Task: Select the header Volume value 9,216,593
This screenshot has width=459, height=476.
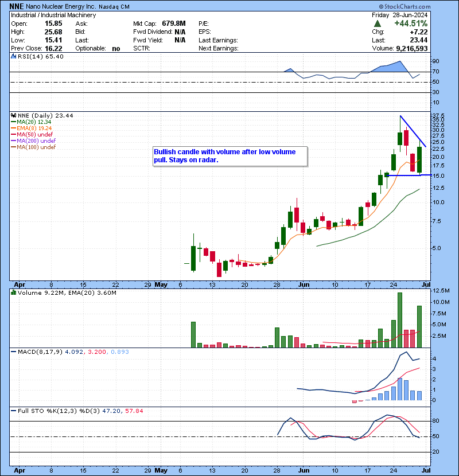Action: 412,49
